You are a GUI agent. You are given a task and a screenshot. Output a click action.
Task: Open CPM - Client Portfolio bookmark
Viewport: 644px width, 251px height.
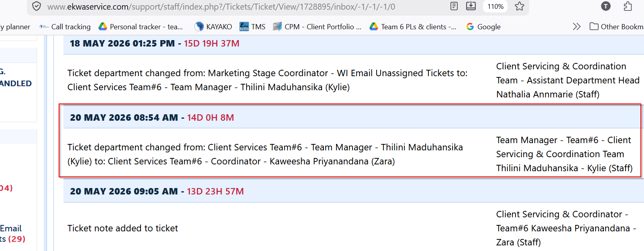click(317, 27)
